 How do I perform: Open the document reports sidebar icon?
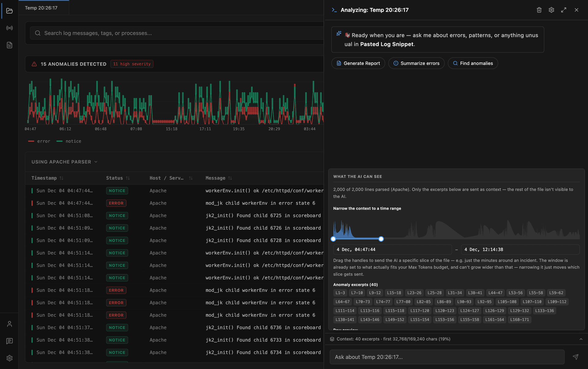coord(9,45)
